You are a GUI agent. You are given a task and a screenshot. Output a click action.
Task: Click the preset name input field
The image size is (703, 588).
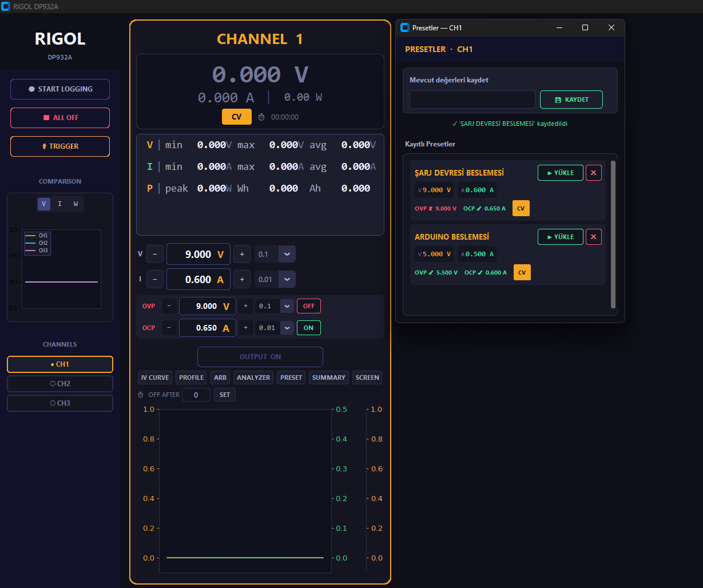[472, 100]
